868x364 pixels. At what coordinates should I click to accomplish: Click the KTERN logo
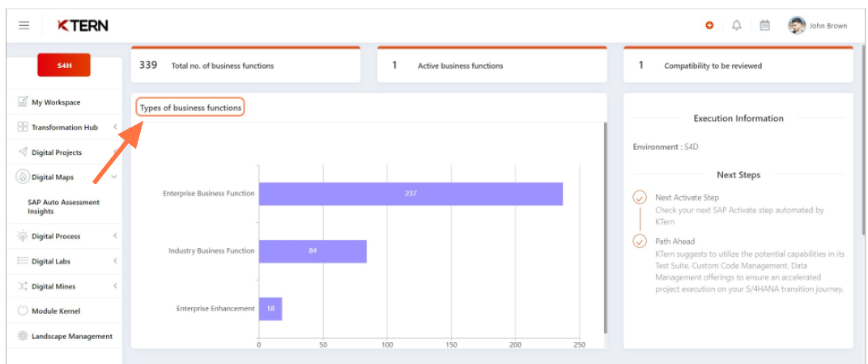click(x=83, y=25)
